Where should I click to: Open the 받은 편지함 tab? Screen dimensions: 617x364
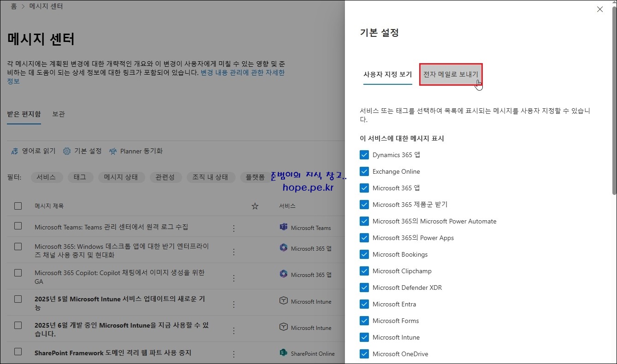click(24, 114)
